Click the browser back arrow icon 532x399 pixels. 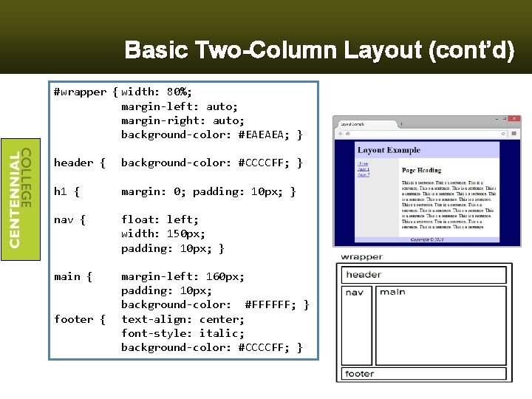click(341, 134)
